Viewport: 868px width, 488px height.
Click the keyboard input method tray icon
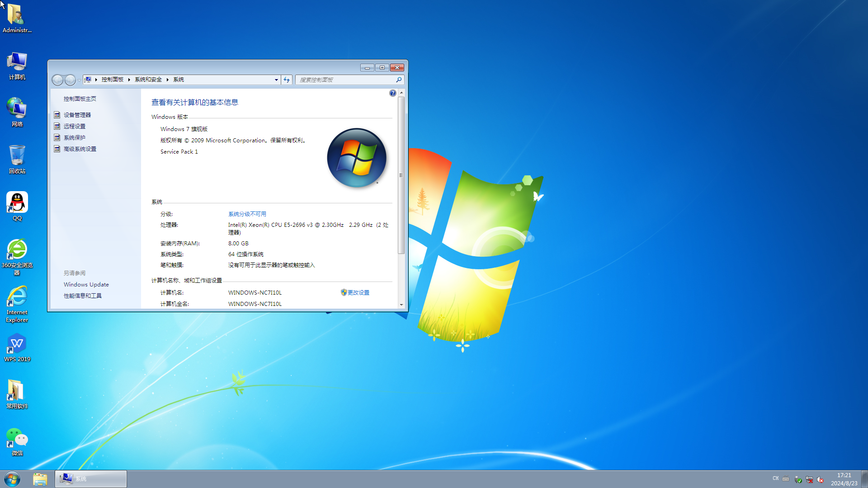tap(786, 479)
